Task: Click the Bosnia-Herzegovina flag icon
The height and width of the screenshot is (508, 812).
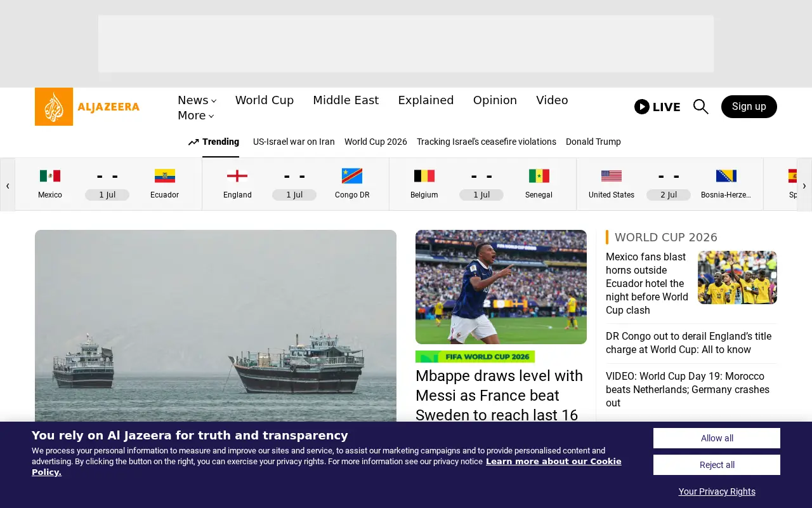Action: point(726,176)
